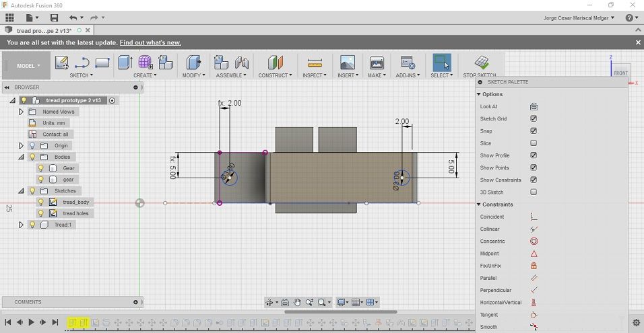The image size is (644, 333).
Task: Toggle the Snap checkbox
Action: [534, 131]
